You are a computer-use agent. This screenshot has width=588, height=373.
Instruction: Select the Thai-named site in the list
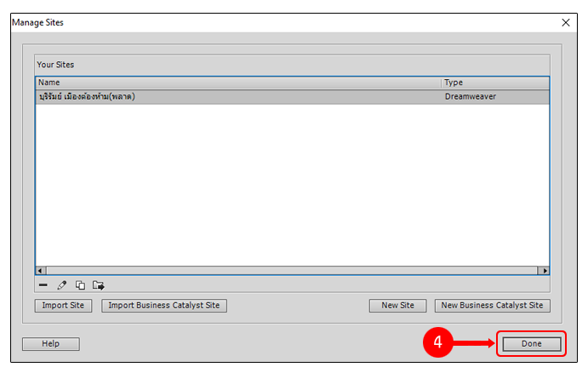pyautogui.click(x=88, y=97)
